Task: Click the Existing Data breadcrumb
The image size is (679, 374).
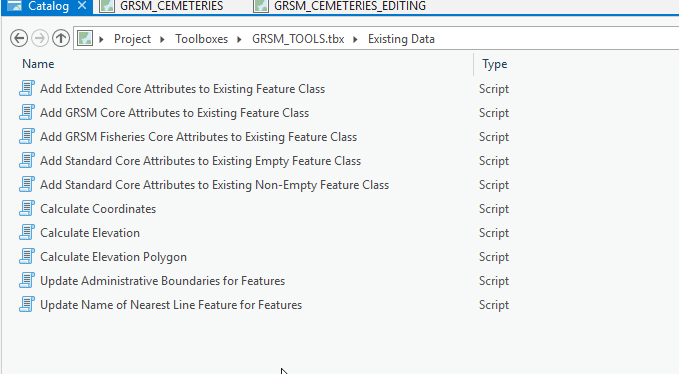Action: coord(401,39)
